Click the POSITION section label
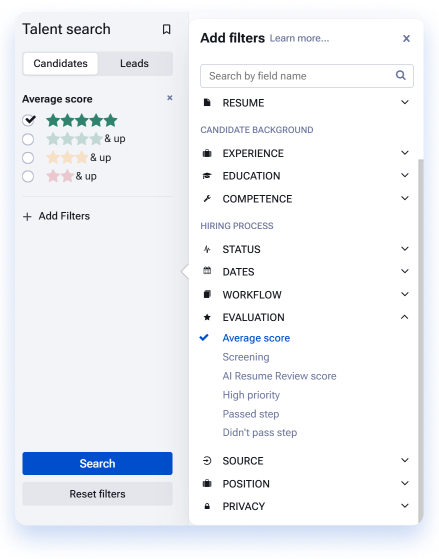 [x=246, y=484]
